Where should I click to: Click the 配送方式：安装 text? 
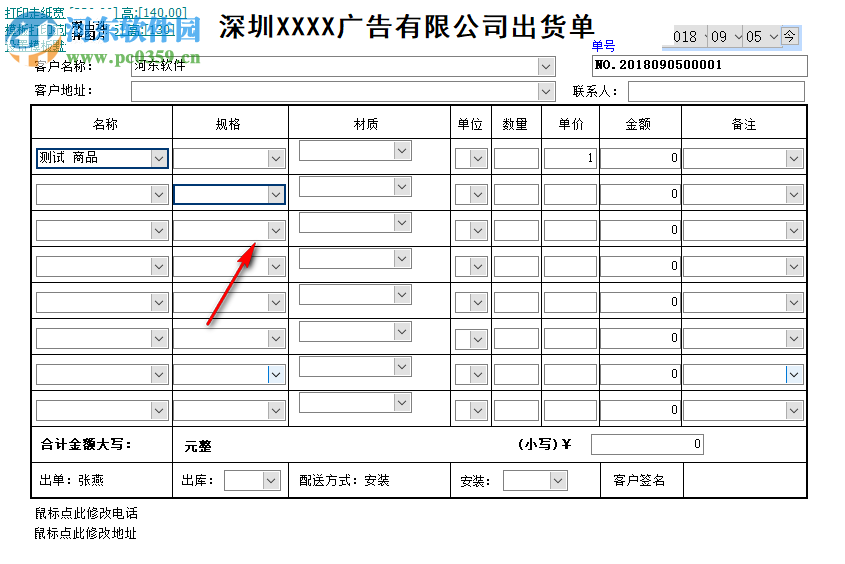click(x=344, y=481)
